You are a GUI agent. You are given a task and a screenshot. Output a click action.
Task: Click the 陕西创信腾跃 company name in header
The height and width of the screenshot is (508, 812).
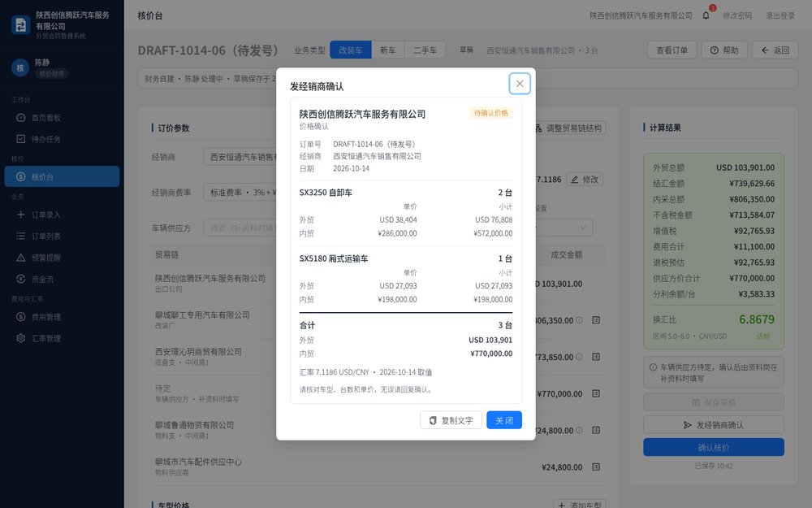(641, 15)
